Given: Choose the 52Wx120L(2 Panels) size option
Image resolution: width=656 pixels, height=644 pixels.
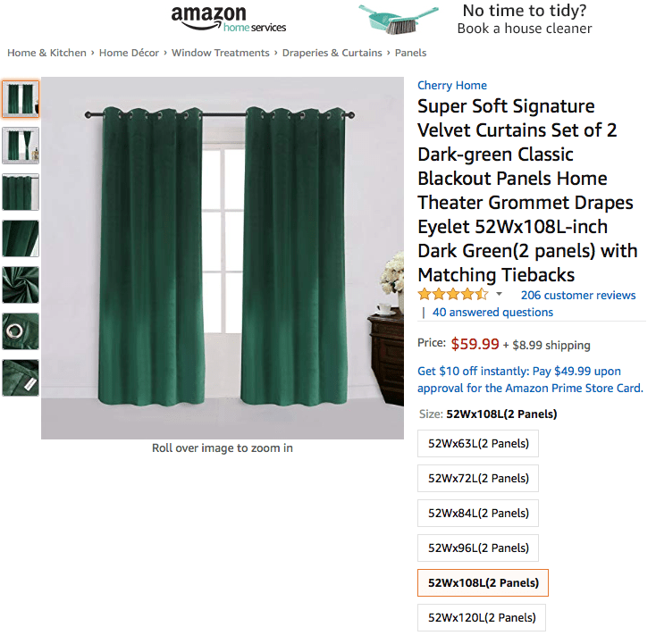Looking at the screenshot, I should click(x=482, y=618).
